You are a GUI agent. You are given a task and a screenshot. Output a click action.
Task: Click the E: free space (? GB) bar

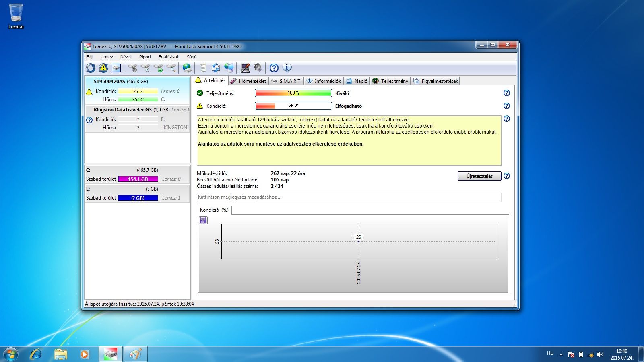click(x=138, y=198)
